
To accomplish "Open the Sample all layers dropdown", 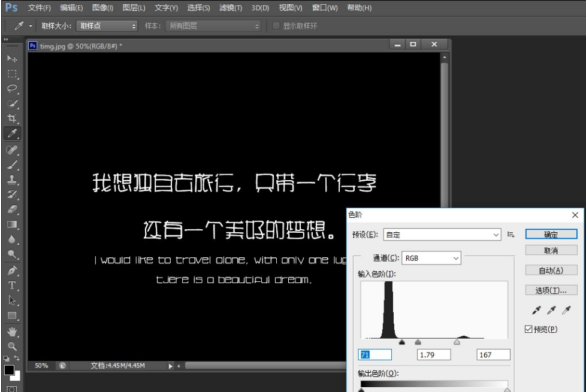I will pyautogui.click(x=213, y=26).
